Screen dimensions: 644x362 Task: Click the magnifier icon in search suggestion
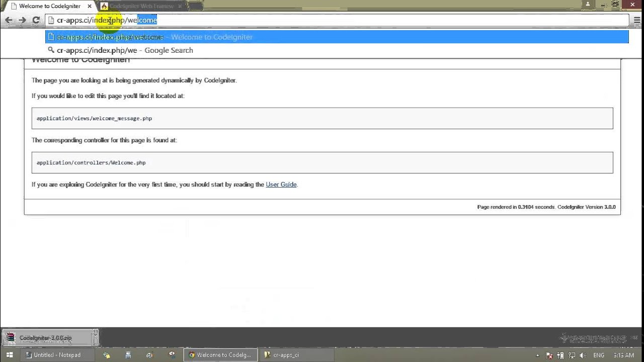51,50
